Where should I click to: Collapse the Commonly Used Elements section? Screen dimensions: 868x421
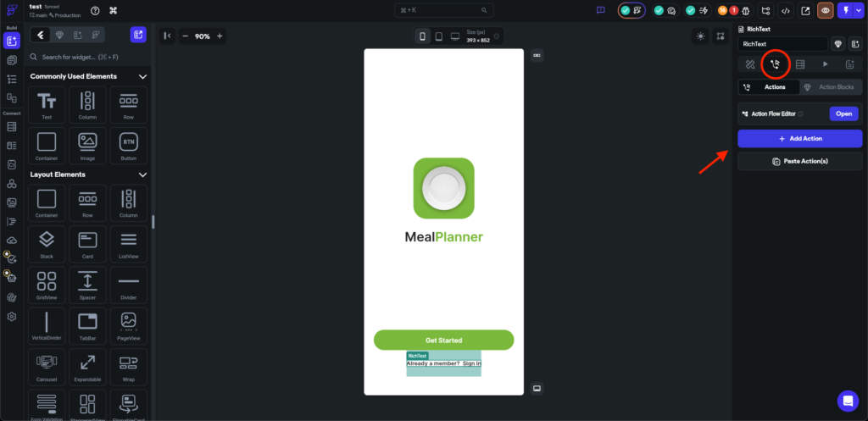pos(142,77)
